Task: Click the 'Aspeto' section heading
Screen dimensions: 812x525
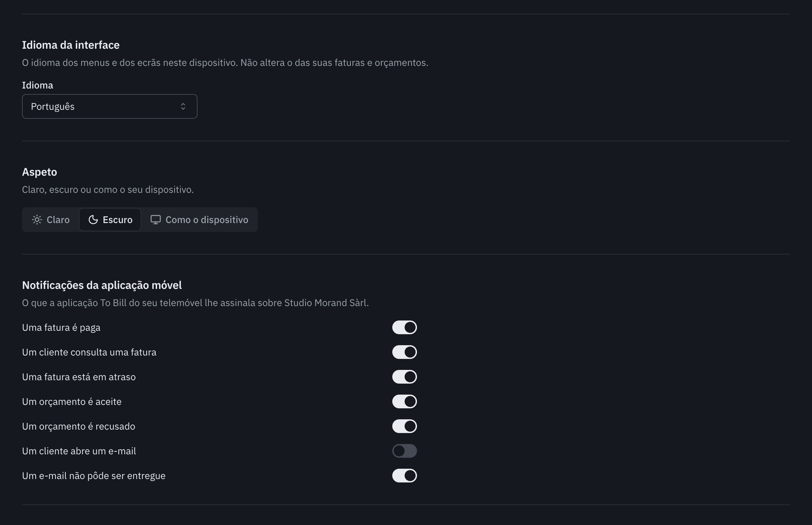Action: (39, 172)
